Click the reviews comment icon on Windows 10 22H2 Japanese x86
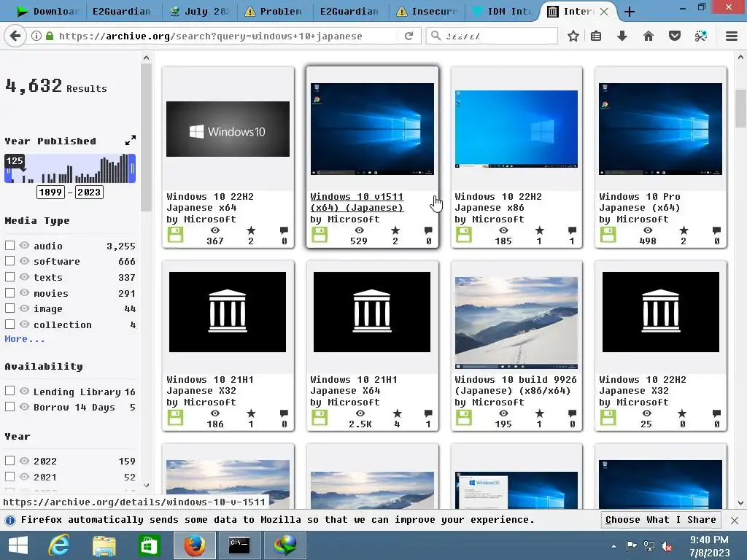Image resolution: width=747 pixels, height=560 pixels. tap(572, 231)
